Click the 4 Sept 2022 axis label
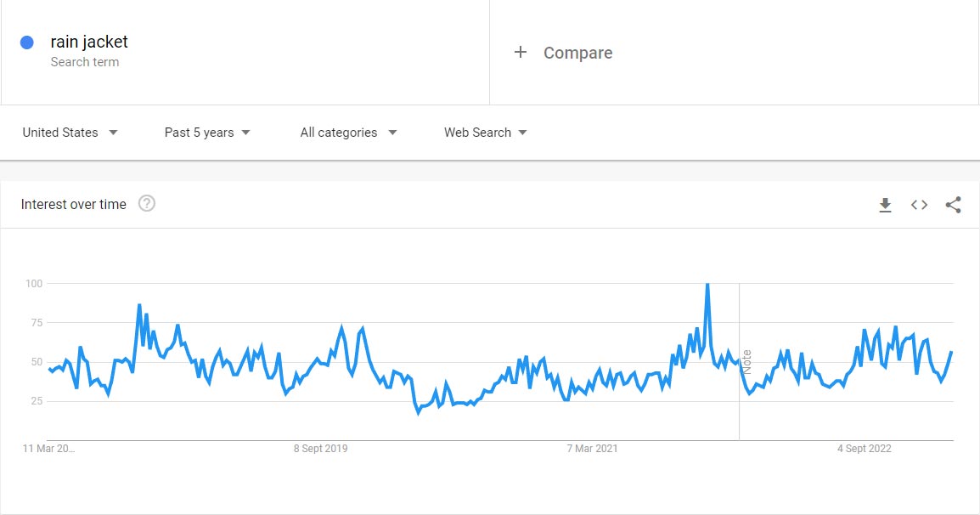Viewport: 980px width, 515px height. click(865, 449)
